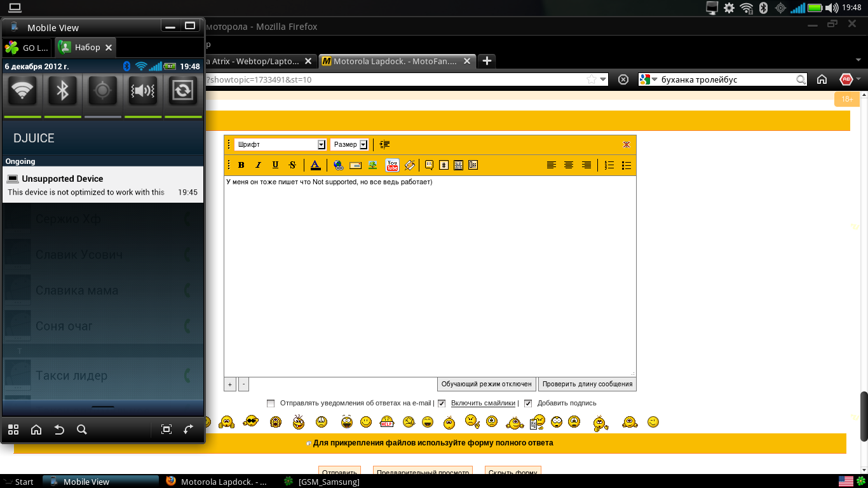Insert a numbered list
The image size is (868, 488).
609,165
